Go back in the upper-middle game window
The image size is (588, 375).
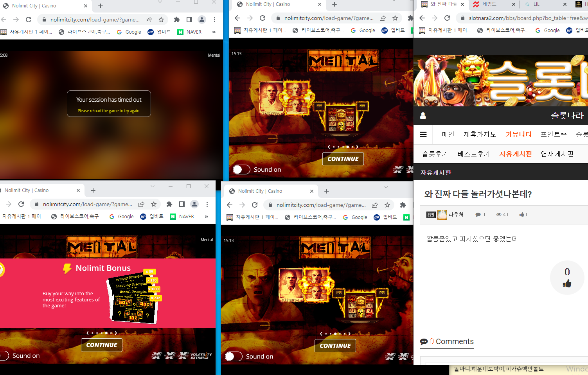237,18
